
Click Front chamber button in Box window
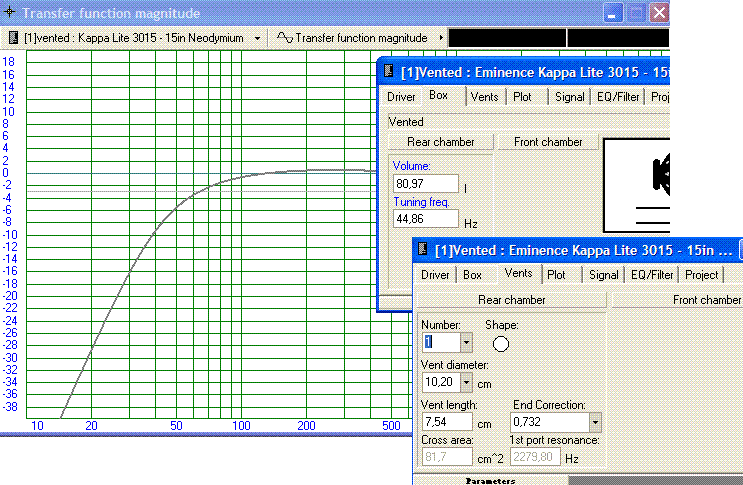(548, 142)
